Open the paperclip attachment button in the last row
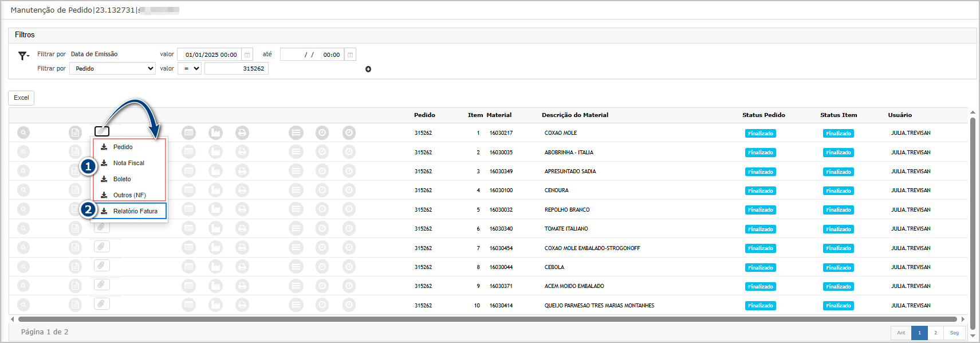 [101, 303]
